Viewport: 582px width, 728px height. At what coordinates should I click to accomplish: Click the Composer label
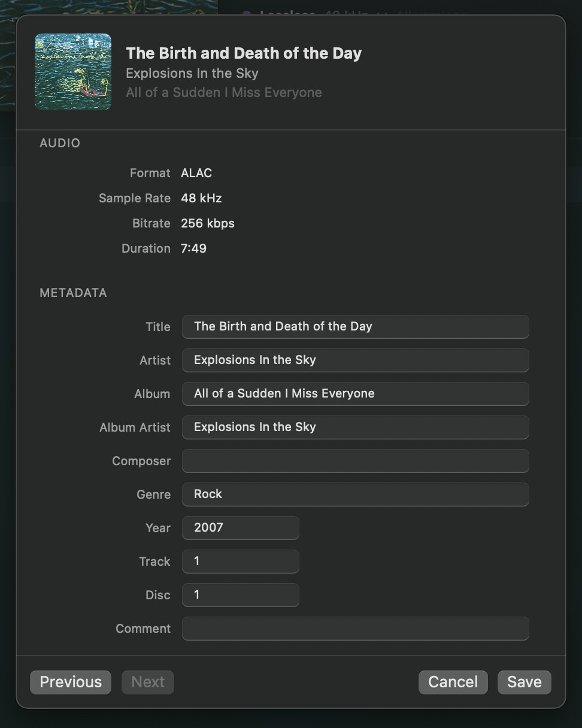click(141, 461)
